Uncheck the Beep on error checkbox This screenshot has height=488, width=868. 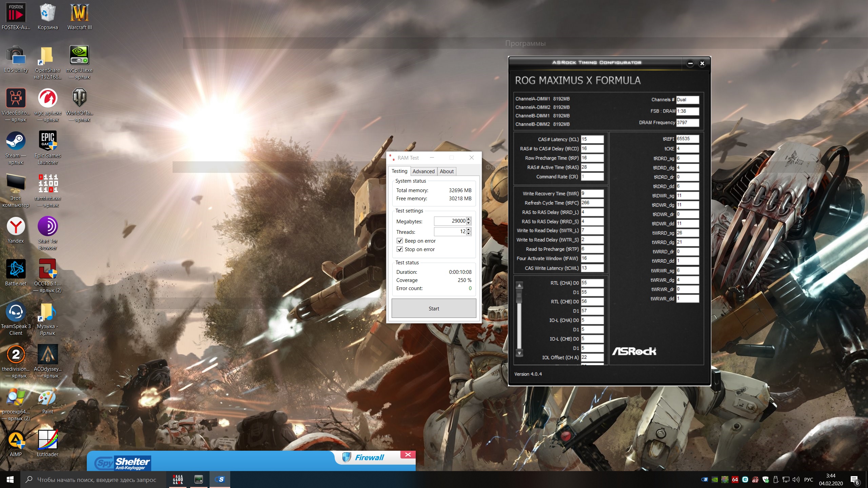pyautogui.click(x=400, y=241)
